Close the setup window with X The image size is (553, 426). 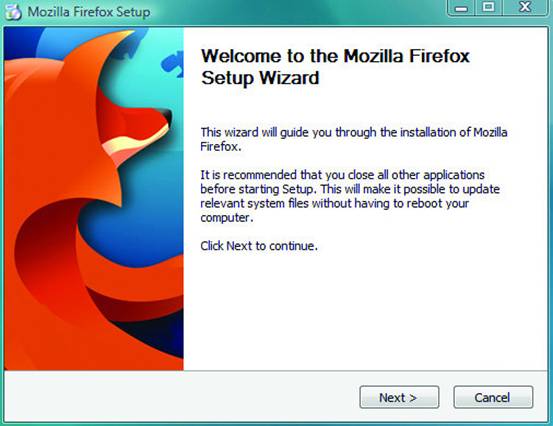[525, 7]
